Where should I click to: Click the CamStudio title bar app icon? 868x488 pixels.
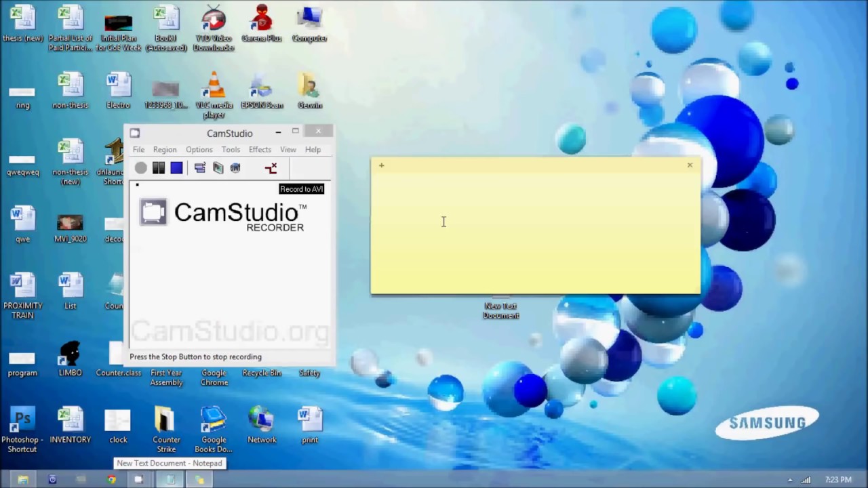coord(135,134)
